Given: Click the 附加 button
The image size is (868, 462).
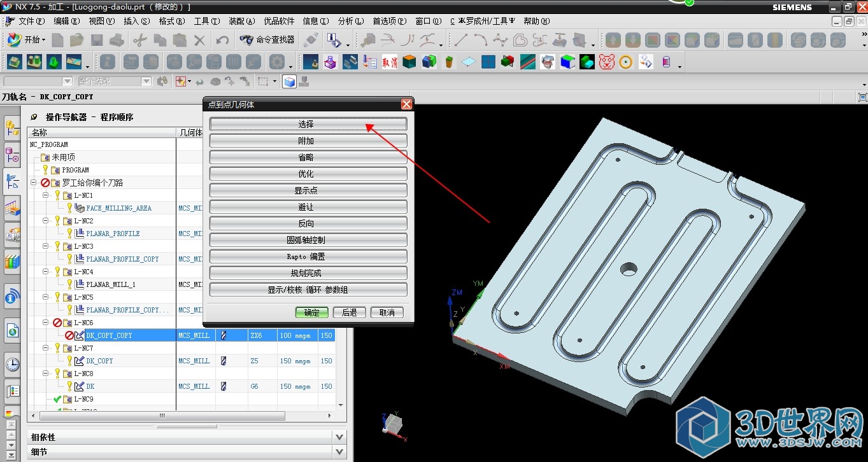Looking at the screenshot, I should click(x=308, y=141).
